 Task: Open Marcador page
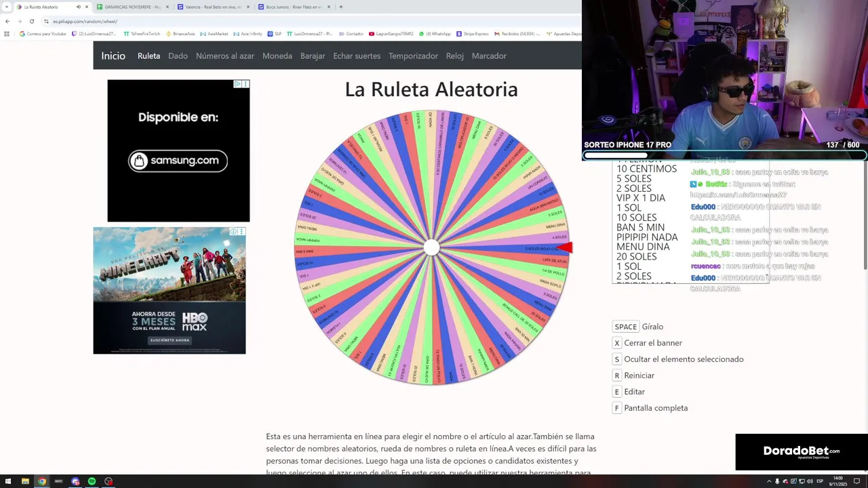click(489, 56)
